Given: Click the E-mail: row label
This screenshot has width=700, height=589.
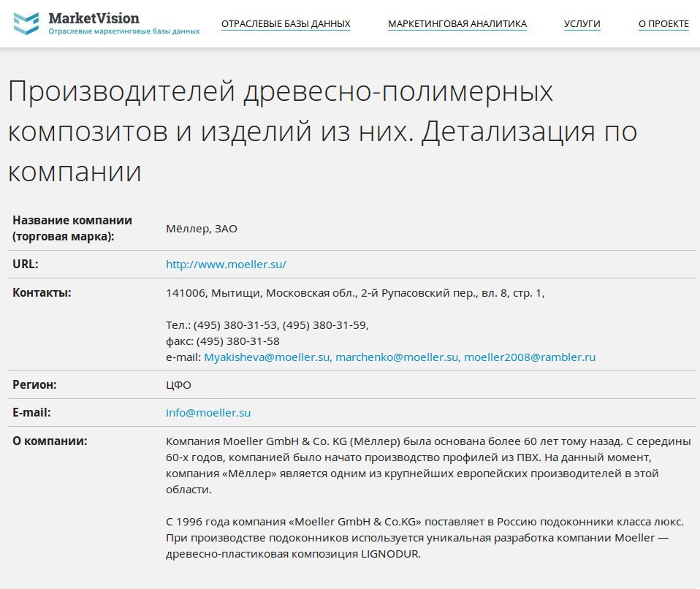Looking at the screenshot, I should click(x=31, y=413).
